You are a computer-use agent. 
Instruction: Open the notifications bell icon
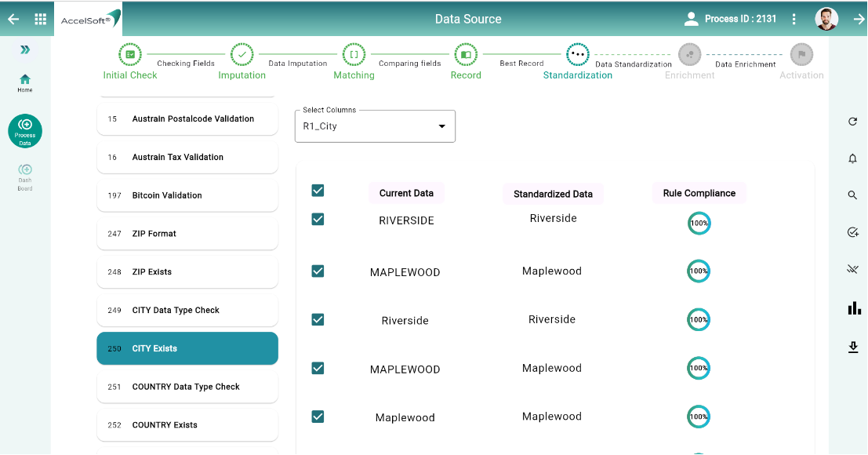point(853,158)
